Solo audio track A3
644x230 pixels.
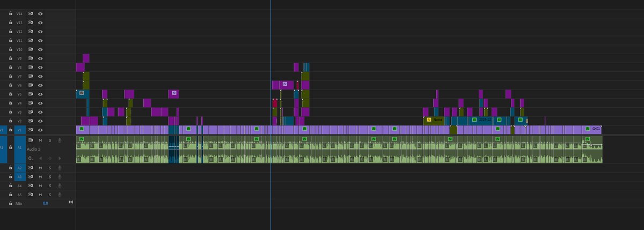50,176
